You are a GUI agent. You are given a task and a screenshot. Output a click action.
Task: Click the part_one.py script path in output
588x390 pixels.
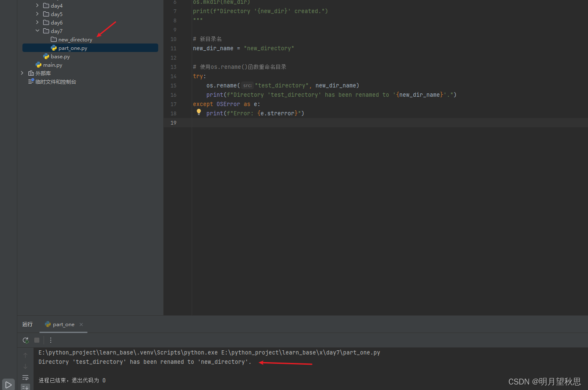301,352
